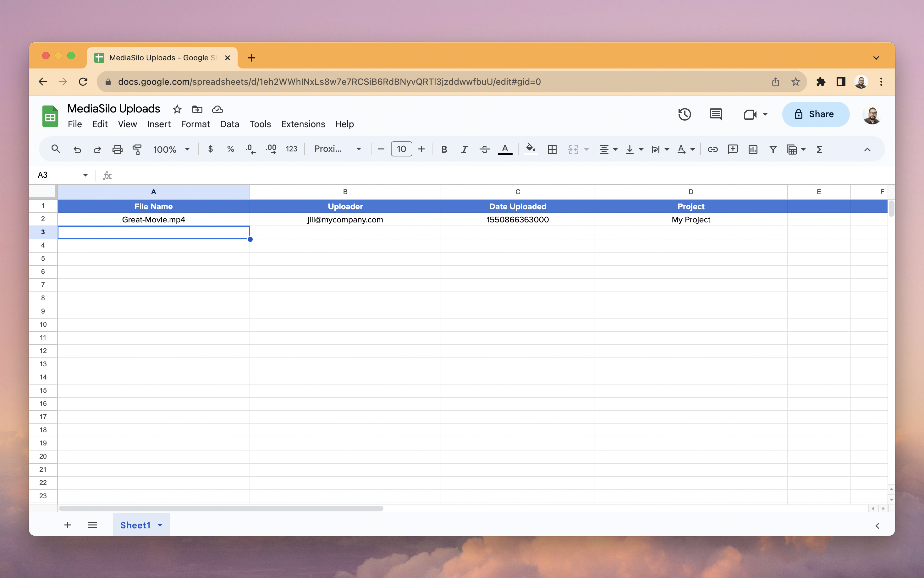Apply percent format icon
Viewport: 924px width, 578px height.
click(x=230, y=149)
